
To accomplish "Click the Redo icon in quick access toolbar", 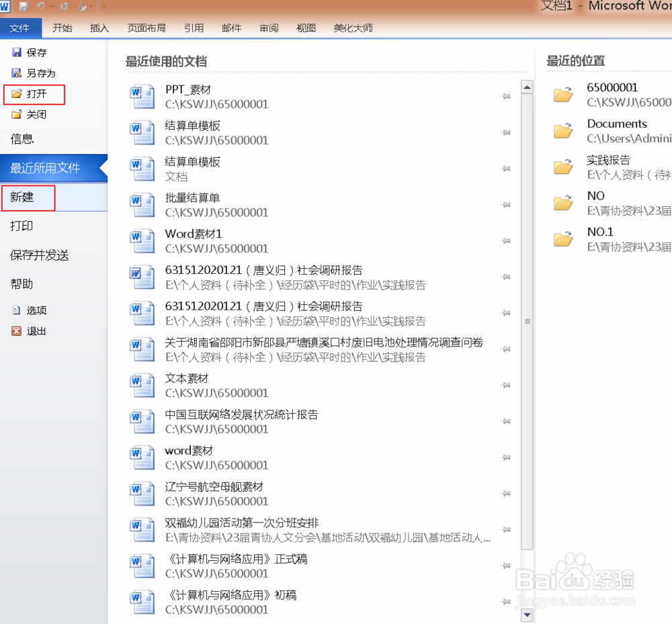I will (x=65, y=7).
